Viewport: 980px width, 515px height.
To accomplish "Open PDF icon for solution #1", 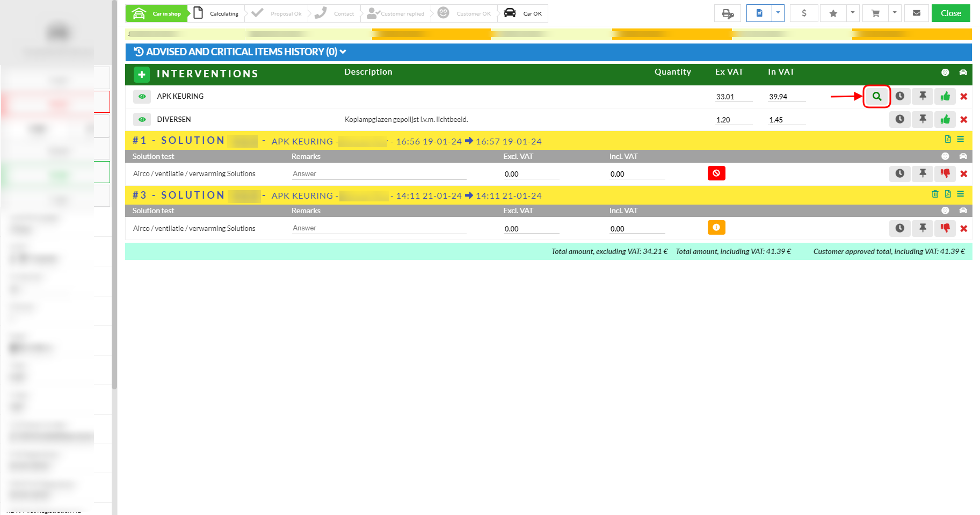I will point(948,140).
